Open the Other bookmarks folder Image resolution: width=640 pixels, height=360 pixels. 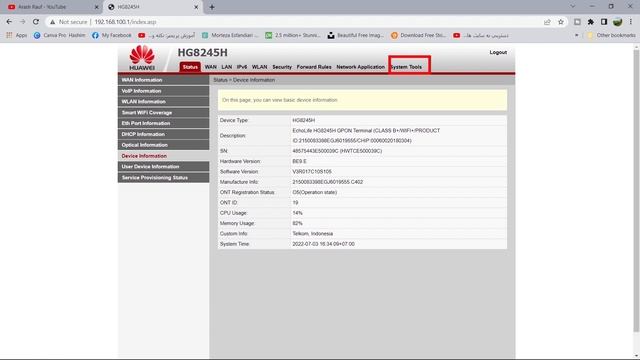coord(611,36)
